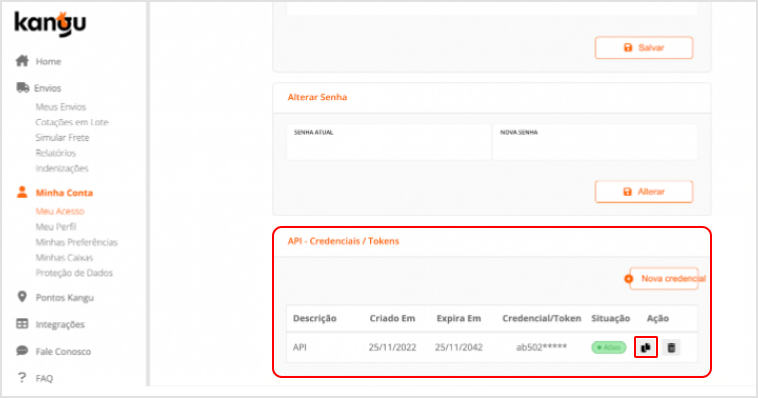Screen dimensions: 758x398
Task: Open Meu Acesso page
Action: pyautogui.click(x=60, y=211)
